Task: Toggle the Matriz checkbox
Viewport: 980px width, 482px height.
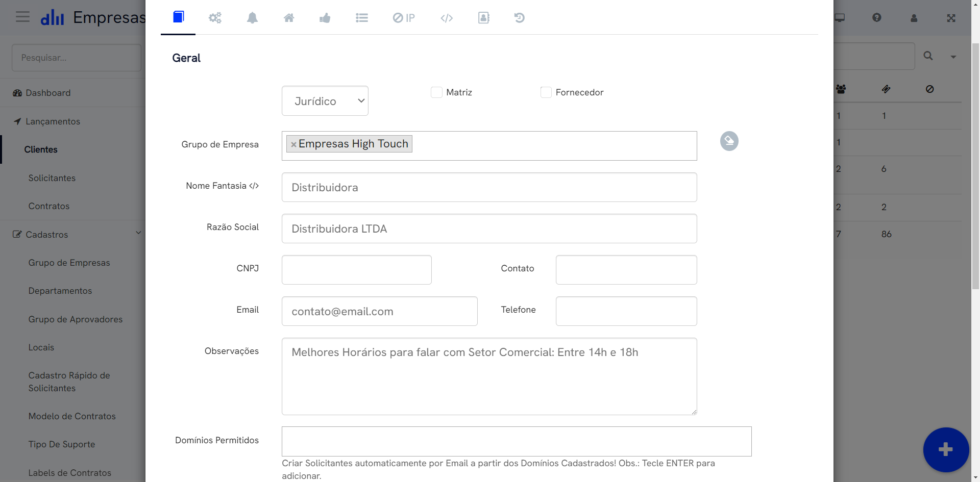Action: [x=436, y=92]
